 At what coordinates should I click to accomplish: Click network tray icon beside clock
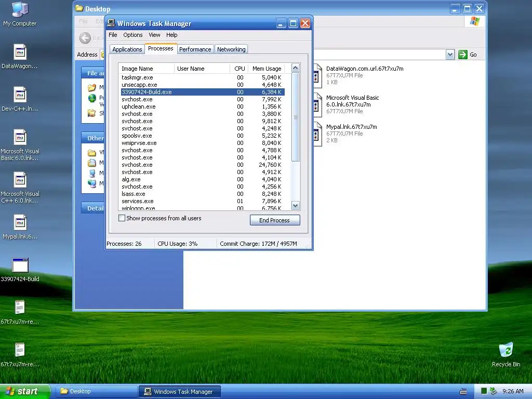tap(493, 391)
